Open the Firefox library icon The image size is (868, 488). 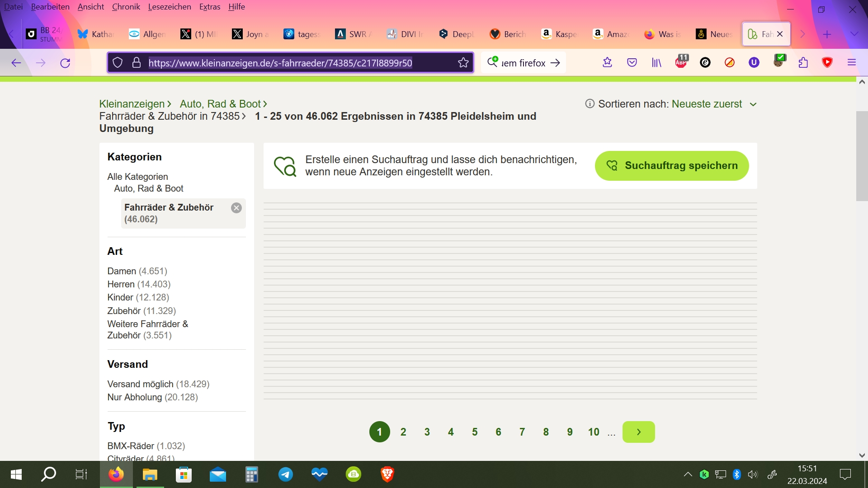click(656, 63)
